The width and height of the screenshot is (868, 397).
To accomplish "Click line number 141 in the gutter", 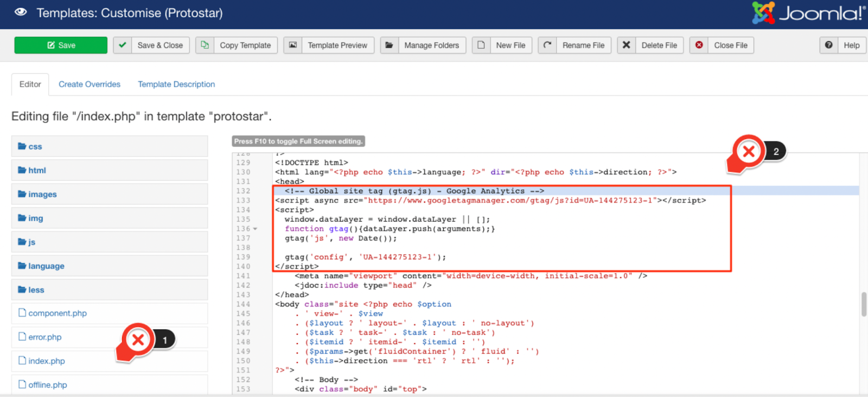I will tap(243, 276).
